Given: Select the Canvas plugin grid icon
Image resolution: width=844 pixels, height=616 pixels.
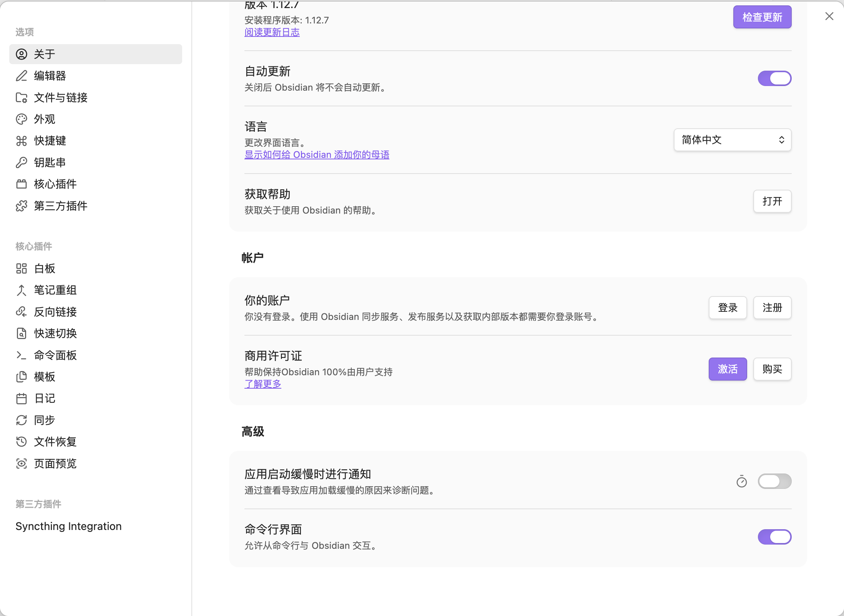Looking at the screenshot, I should pos(22,268).
